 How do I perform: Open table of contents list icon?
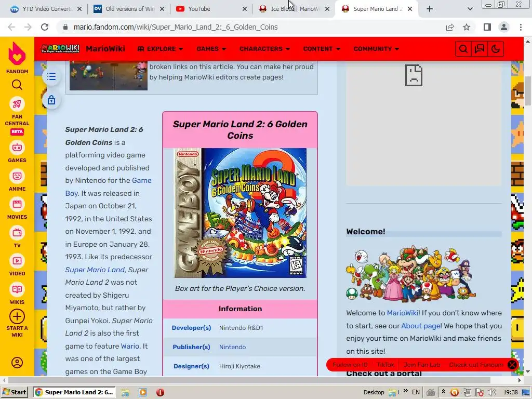tap(51, 77)
